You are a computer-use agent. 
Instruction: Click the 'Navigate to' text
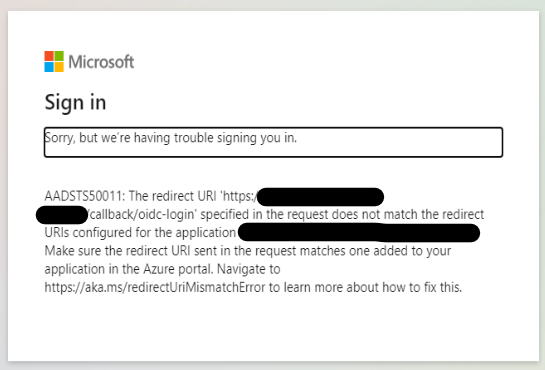(x=249, y=269)
